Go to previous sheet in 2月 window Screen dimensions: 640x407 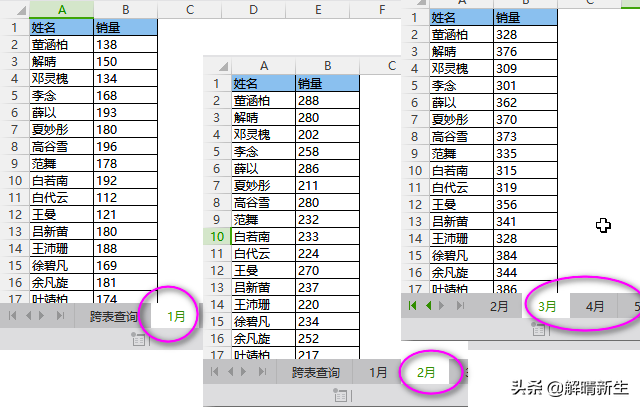231,371
